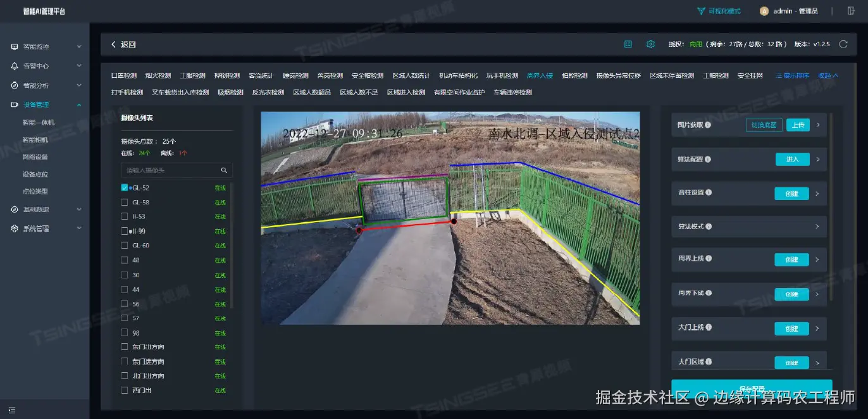Select the 东门出方向 camera checkbox
This screenshot has height=419, width=868.
125,347
